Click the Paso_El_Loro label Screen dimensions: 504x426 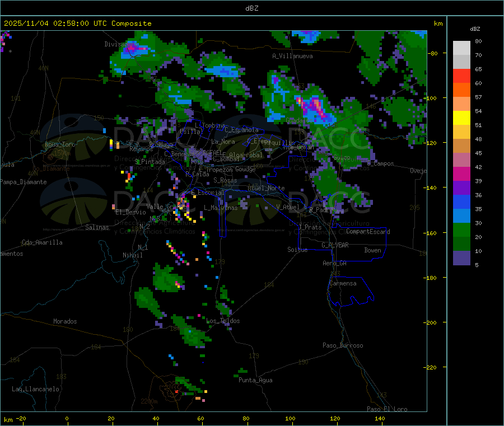tap(387, 409)
